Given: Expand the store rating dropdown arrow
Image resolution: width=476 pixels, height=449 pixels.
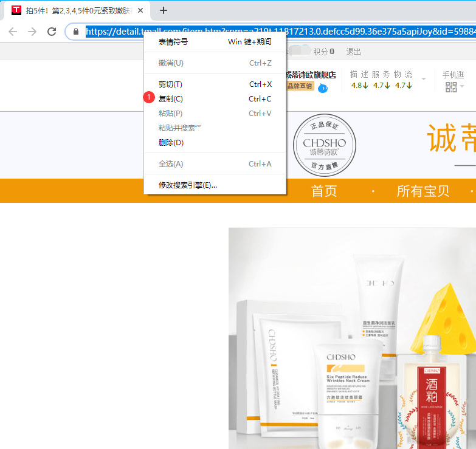Looking at the screenshot, I should click(x=424, y=79).
